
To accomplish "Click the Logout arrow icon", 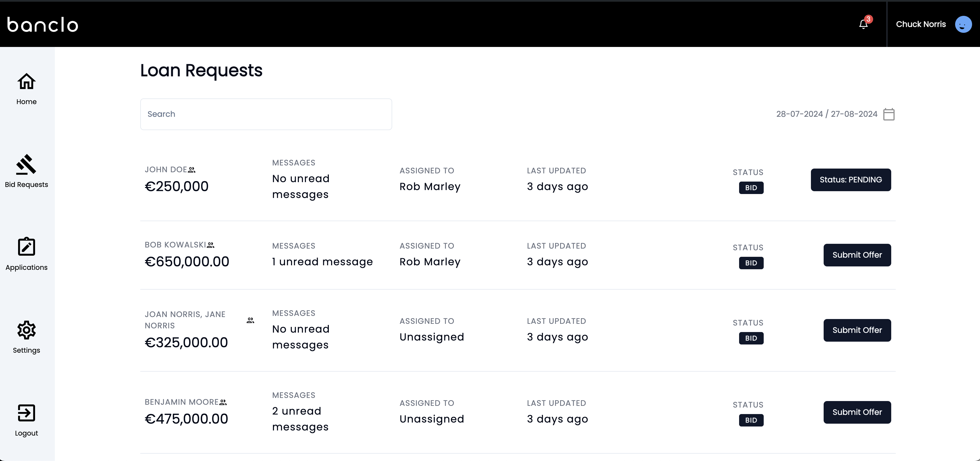I will [26, 413].
